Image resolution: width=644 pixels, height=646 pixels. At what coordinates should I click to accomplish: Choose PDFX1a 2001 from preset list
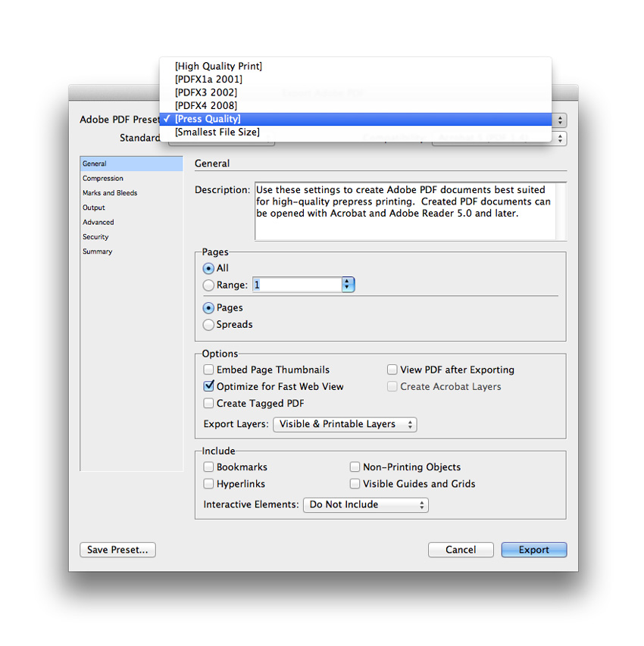(x=208, y=80)
